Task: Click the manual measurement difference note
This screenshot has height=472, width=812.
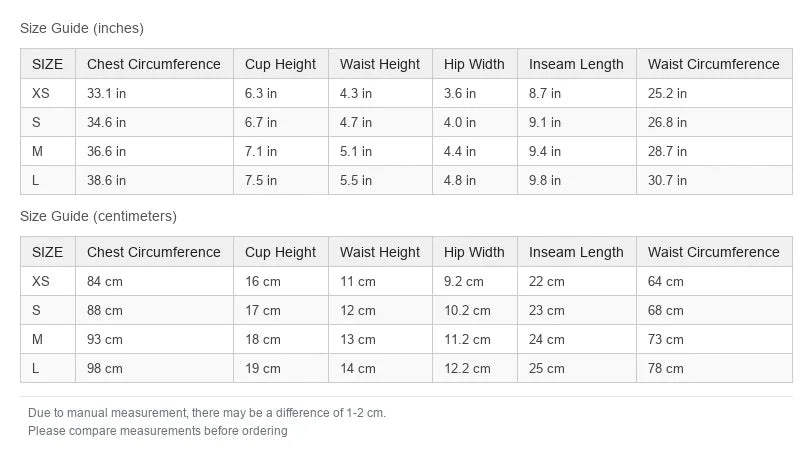Action: click(207, 413)
